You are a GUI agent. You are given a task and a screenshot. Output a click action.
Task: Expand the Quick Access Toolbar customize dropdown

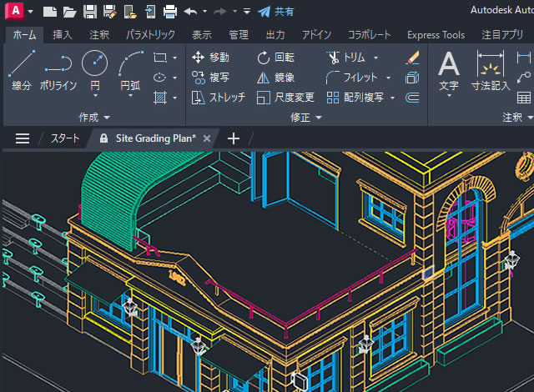(247, 12)
